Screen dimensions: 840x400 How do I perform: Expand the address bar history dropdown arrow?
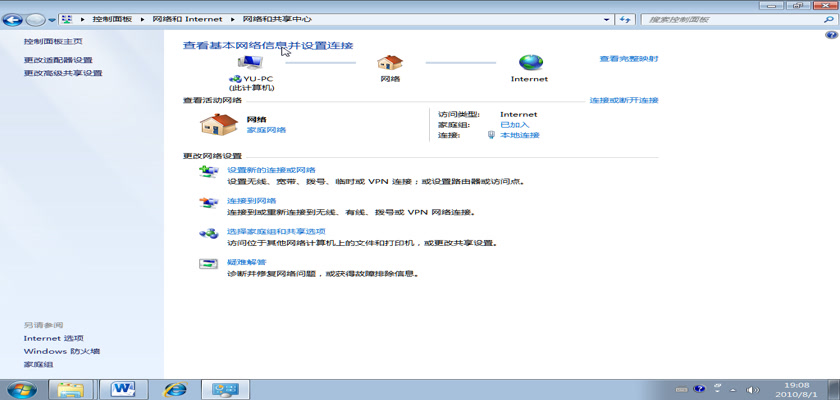click(x=606, y=19)
